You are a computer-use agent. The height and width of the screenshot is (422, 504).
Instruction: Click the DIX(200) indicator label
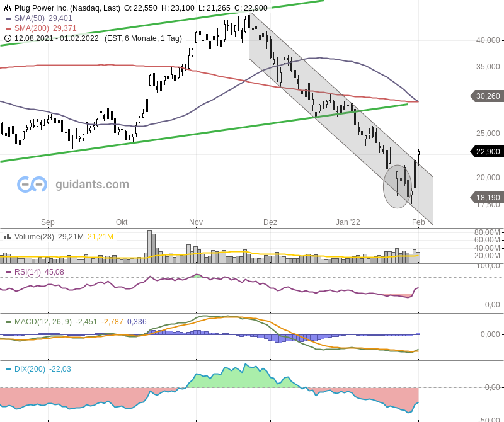pyautogui.click(x=30, y=369)
